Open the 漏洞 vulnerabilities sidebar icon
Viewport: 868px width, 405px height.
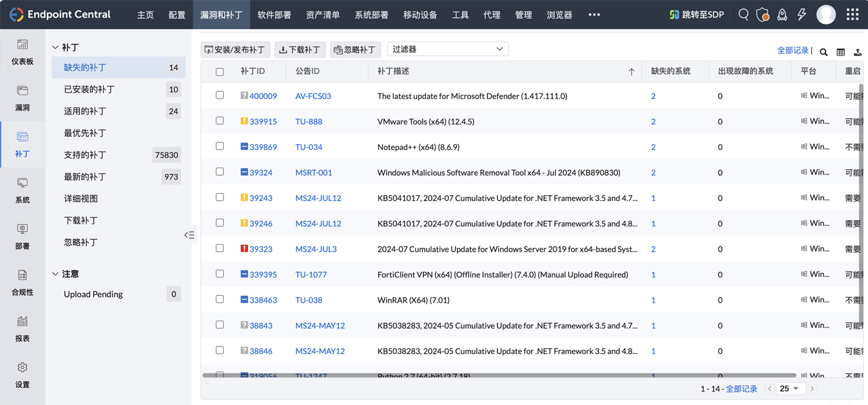coord(23,91)
